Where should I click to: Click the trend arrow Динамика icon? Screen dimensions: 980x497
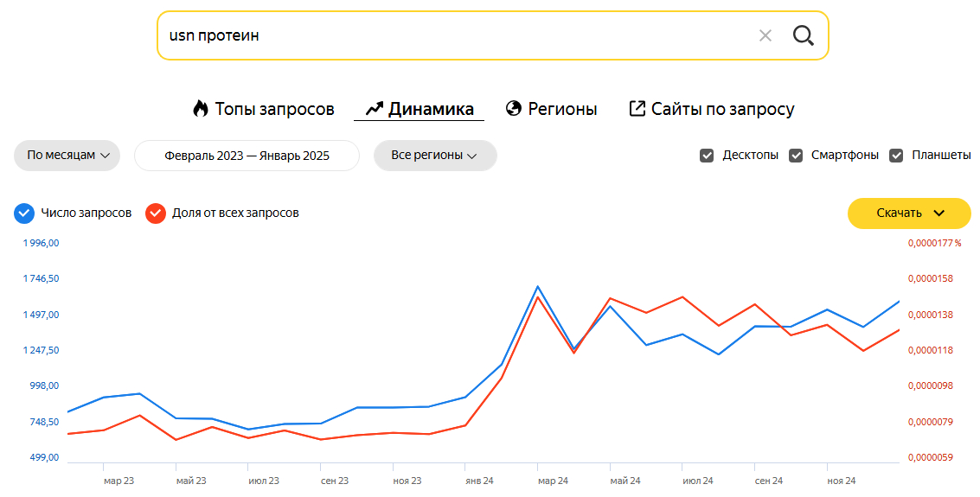click(374, 109)
